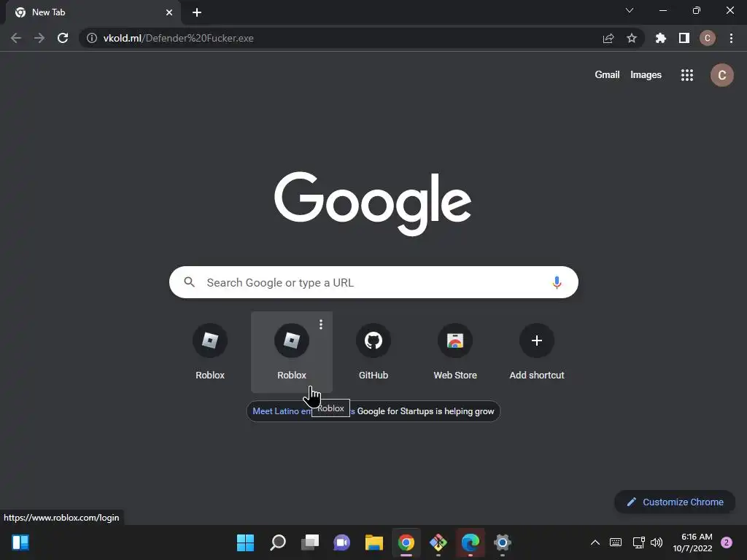The width and height of the screenshot is (747, 560).
Task: Open Microsoft Edge from the taskbar
Action: pos(471,542)
